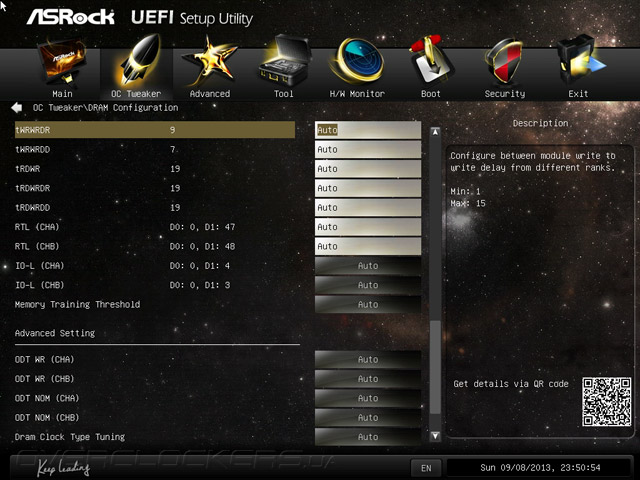Switch to the Advanced tab label
Image resolution: width=640 pixels, height=480 pixels.
pyautogui.click(x=210, y=94)
